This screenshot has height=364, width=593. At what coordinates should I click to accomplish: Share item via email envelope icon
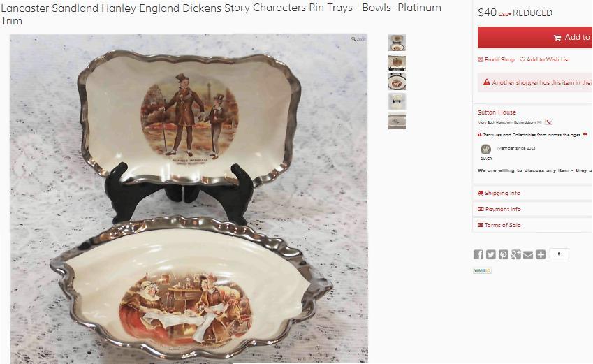pos(528,254)
